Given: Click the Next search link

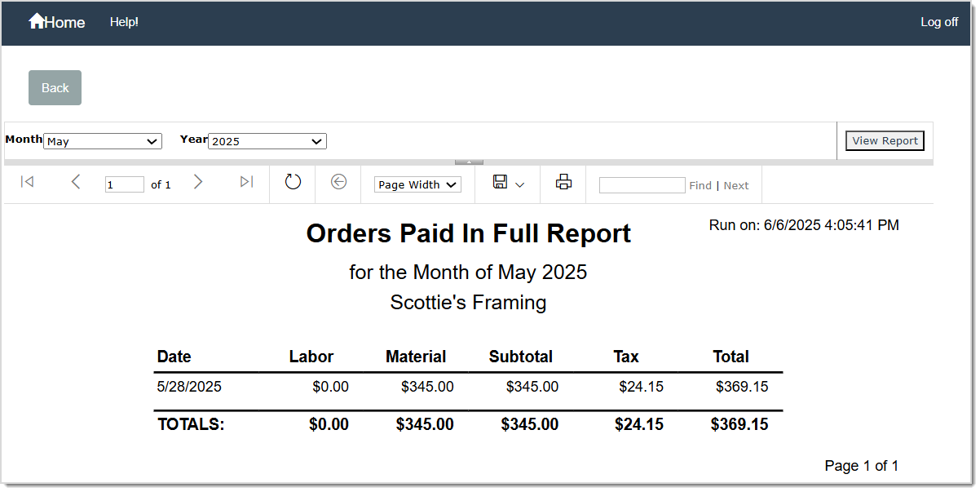Looking at the screenshot, I should 736,185.
